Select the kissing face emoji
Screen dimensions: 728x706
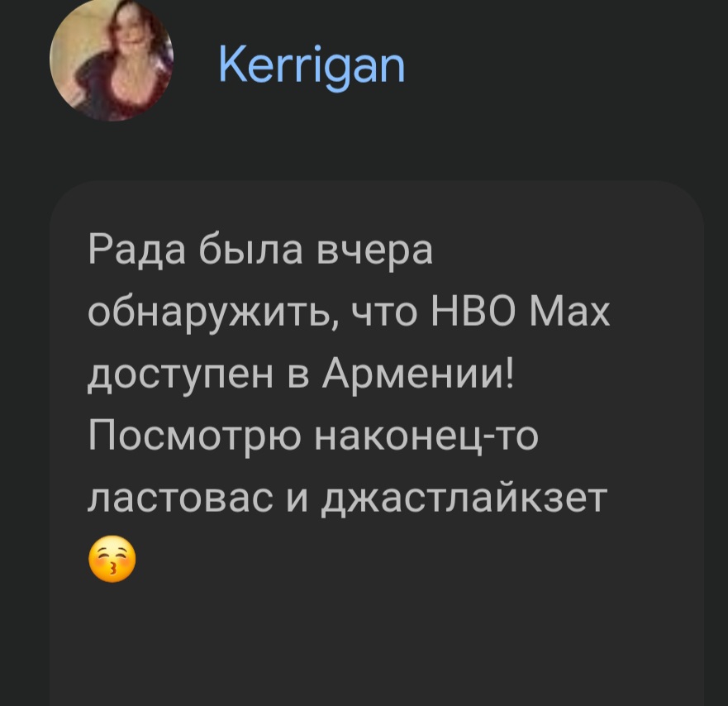(x=112, y=558)
